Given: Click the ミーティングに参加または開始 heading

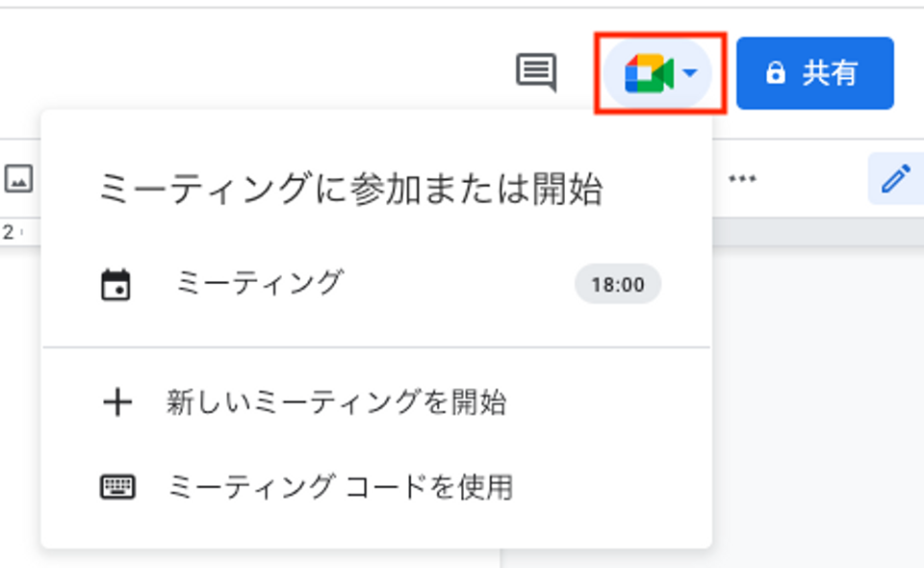Looking at the screenshot, I should coord(350,189).
